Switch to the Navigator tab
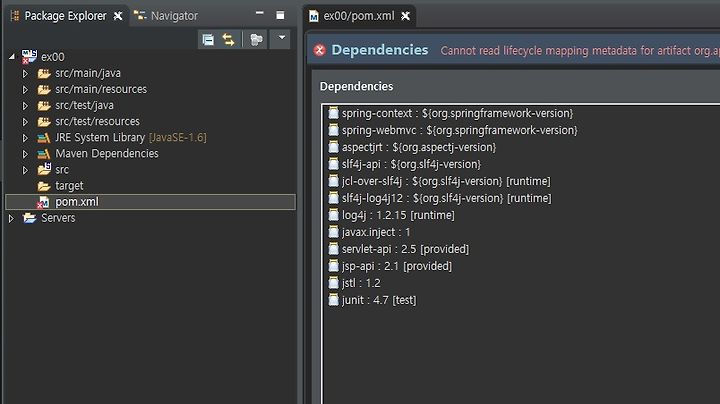The height and width of the screenshot is (404, 720). [x=166, y=16]
